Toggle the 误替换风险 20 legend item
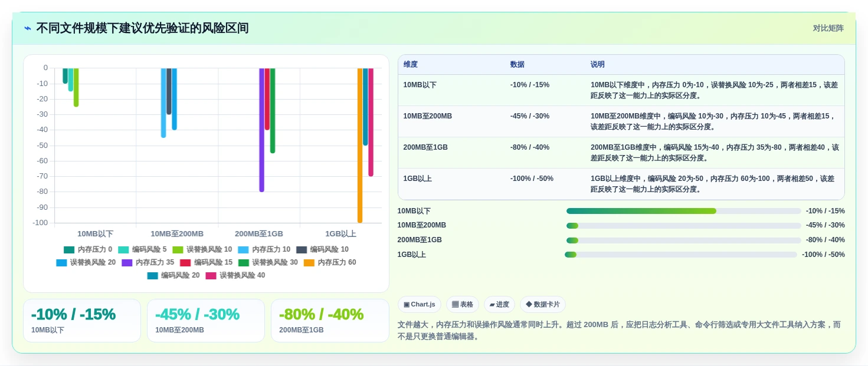This screenshot has width=868, height=366. coord(86,263)
